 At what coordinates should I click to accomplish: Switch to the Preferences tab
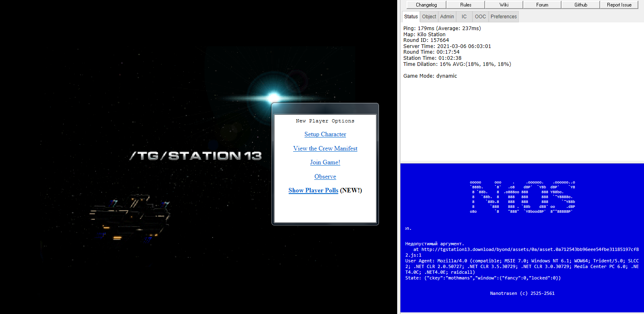pyautogui.click(x=503, y=17)
